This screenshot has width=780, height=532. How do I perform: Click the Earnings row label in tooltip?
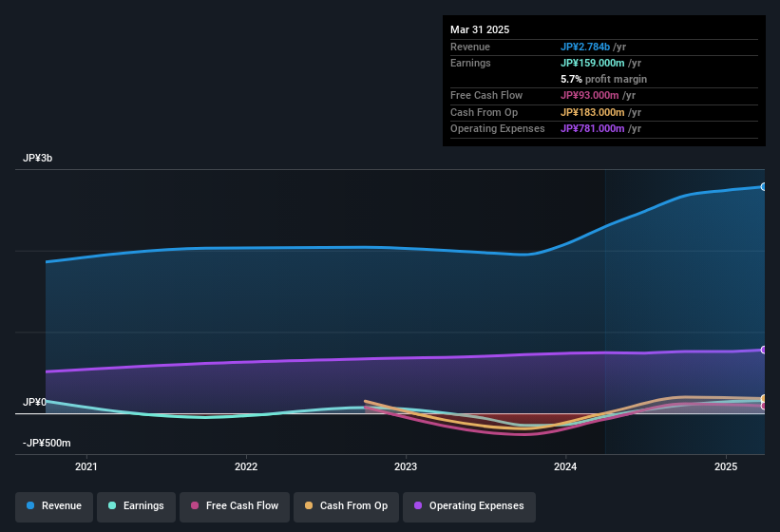coord(470,63)
